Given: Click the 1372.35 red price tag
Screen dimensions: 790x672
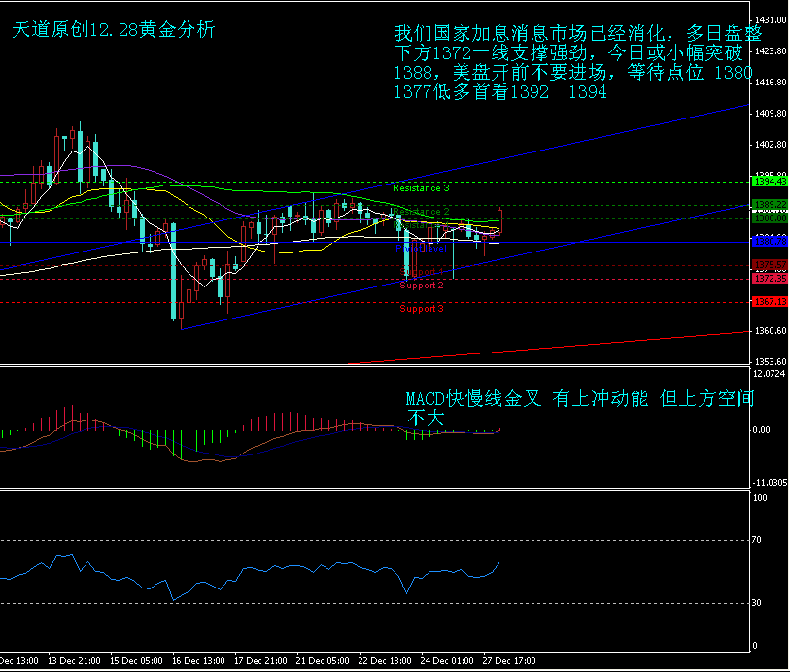Looking at the screenshot, I should pyautogui.click(x=769, y=279).
